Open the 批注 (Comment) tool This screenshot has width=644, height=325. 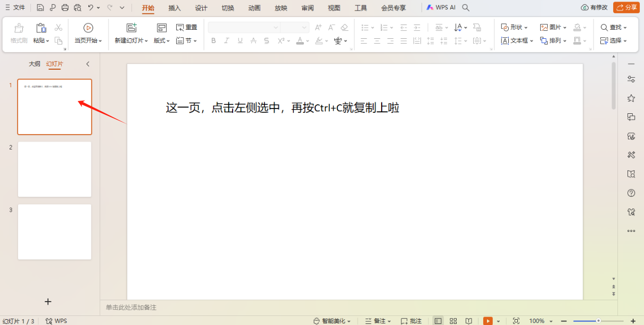(x=411, y=321)
